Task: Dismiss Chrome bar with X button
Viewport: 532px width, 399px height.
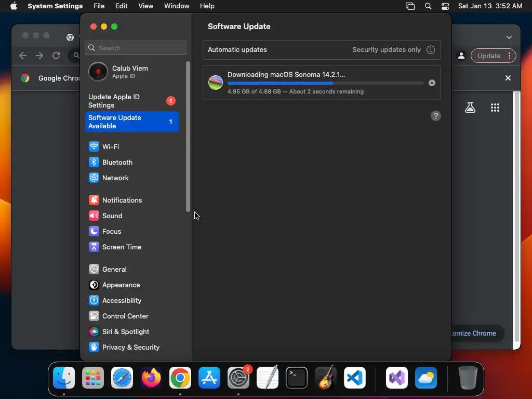Action: coord(508,78)
